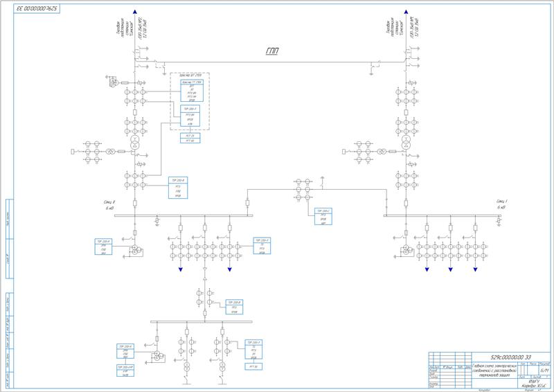554x392 pixels.
Task: Select the lowest terminal box in the bottom-left corner
Action: pos(125,371)
